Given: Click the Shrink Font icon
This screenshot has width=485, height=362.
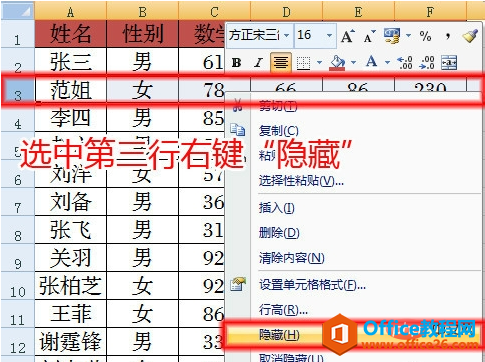Looking at the screenshot, I should (x=370, y=36).
